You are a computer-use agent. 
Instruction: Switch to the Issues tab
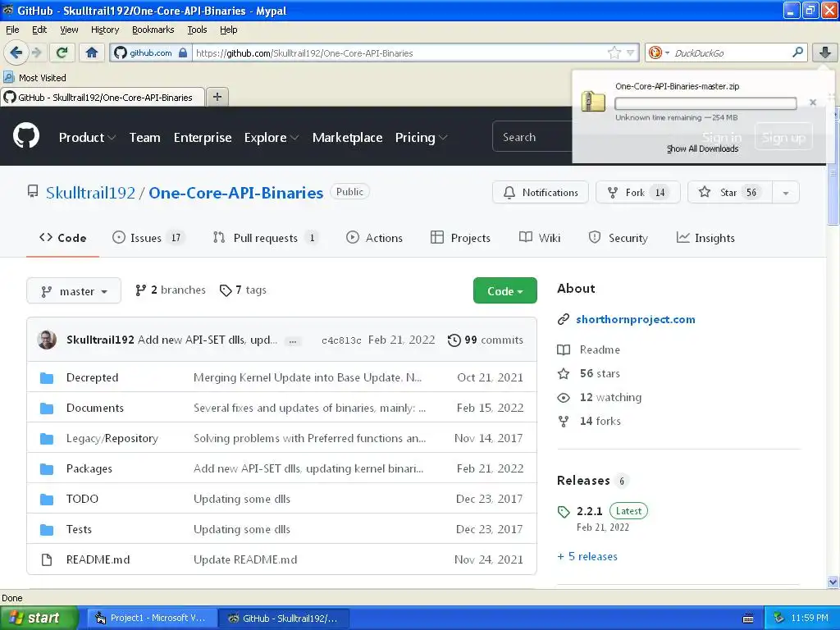coord(148,238)
